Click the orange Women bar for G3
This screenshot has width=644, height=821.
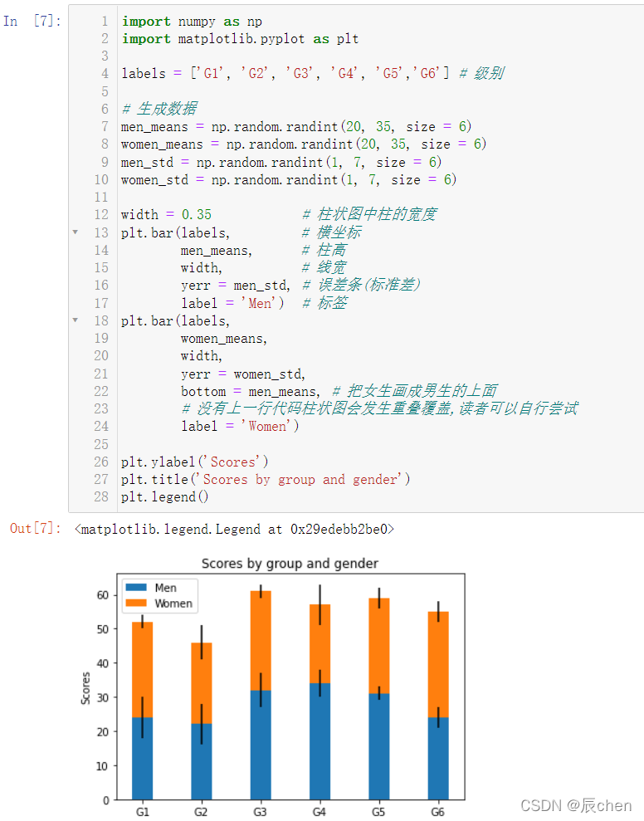[261, 641]
